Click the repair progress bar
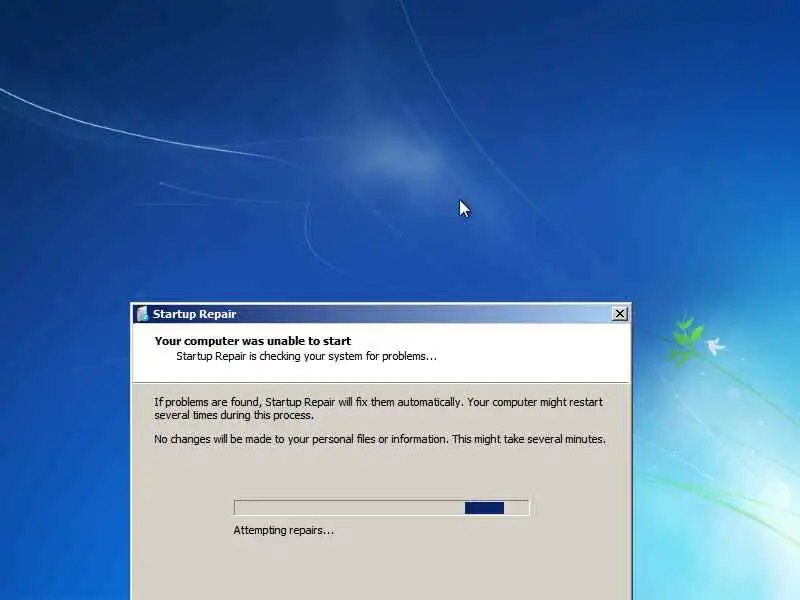This screenshot has width=800, height=600. pyautogui.click(x=382, y=508)
